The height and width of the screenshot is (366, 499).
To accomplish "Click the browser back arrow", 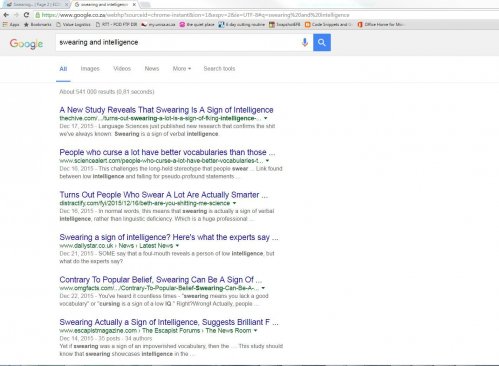I will point(6,15).
